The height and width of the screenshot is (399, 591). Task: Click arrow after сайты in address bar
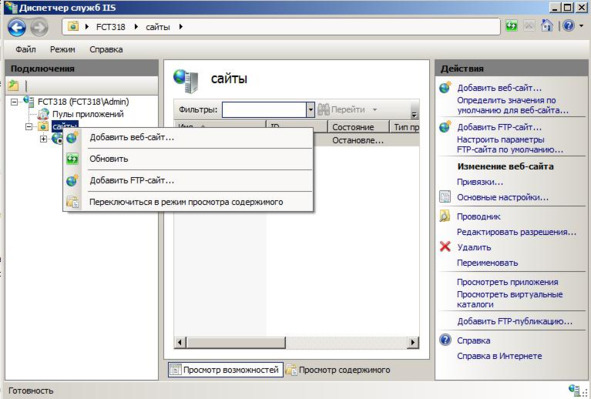pyautogui.click(x=181, y=27)
